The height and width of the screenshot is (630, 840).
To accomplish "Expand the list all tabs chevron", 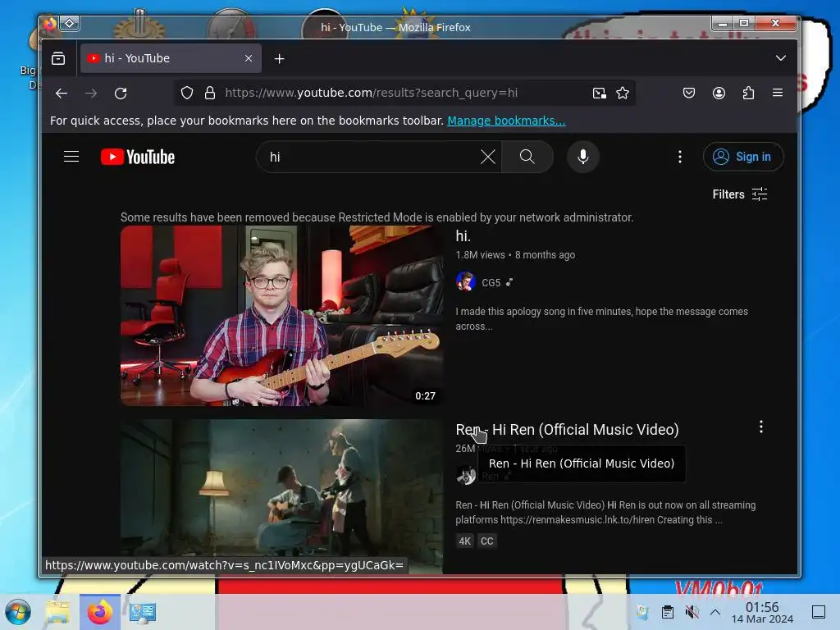I will click(x=781, y=58).
